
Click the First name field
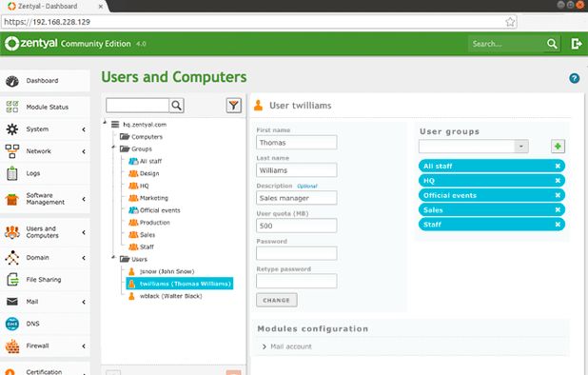click(297, 143)
